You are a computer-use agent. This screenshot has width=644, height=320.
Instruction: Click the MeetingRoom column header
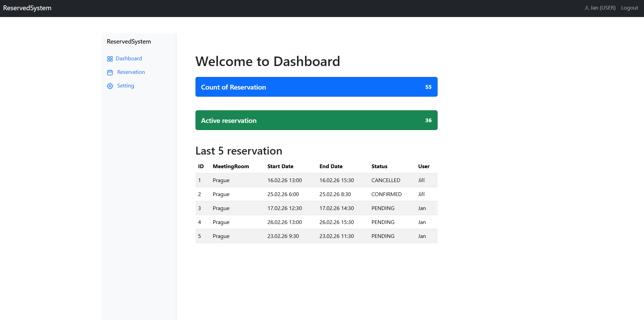point(231,166)
